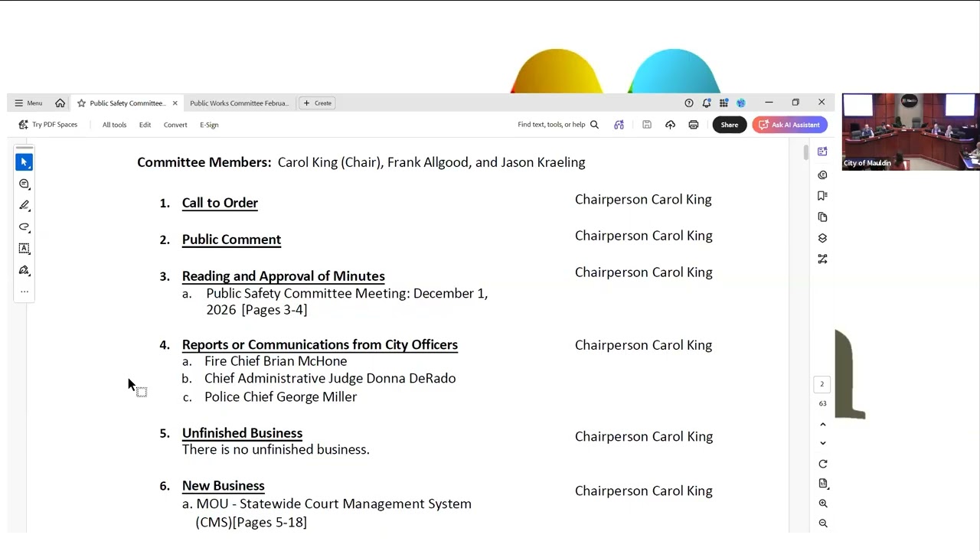Choose the Select arrow tool
The width and height of the screenshot is (980, 551).
[x=24, y=162]
